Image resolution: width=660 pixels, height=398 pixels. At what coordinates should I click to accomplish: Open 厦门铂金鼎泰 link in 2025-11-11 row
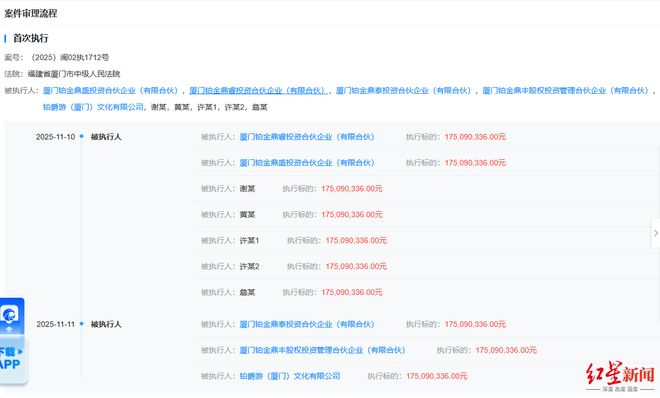pos(307,324)
